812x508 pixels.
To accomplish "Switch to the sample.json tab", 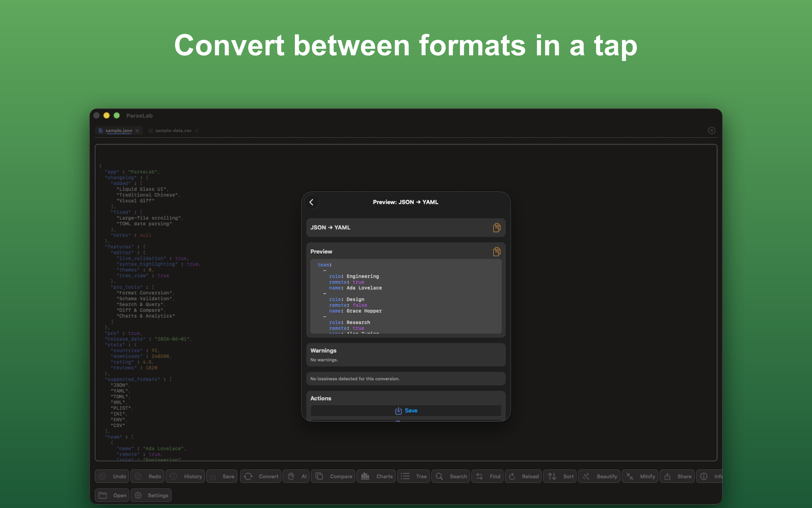I will [118, 131].
